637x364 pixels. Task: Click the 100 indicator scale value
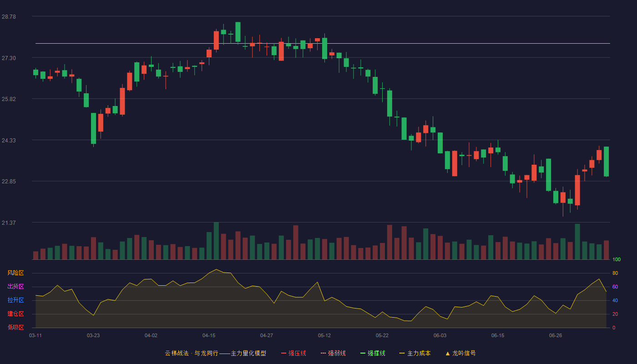pyautogui.click(x=617, y=260)
